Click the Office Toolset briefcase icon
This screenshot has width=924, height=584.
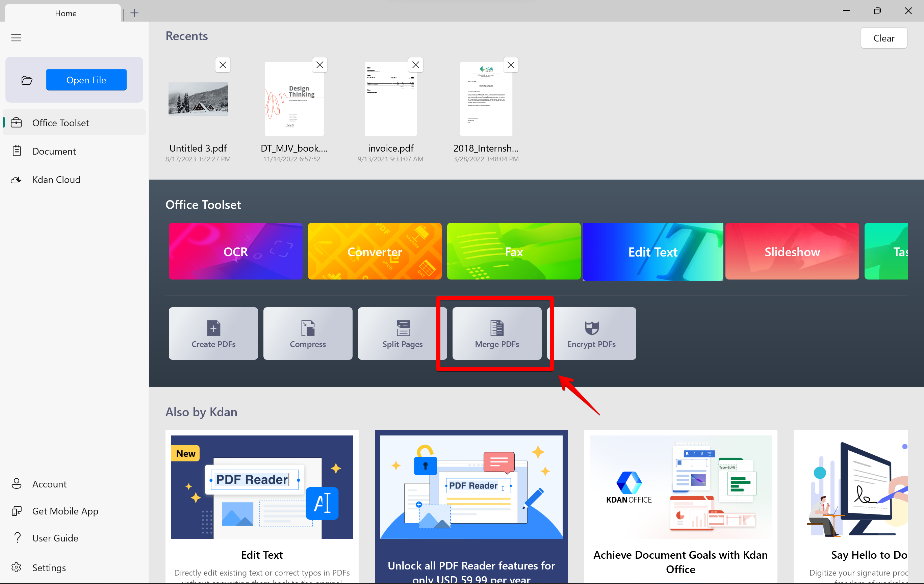tap(17, 123)
